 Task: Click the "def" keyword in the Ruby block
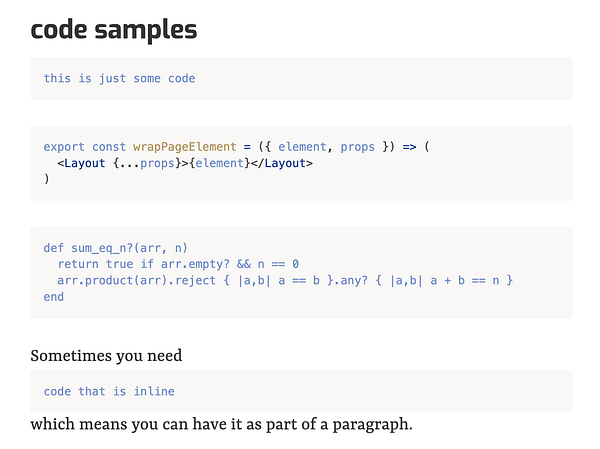pyautogui.click(x=54, y=247)
